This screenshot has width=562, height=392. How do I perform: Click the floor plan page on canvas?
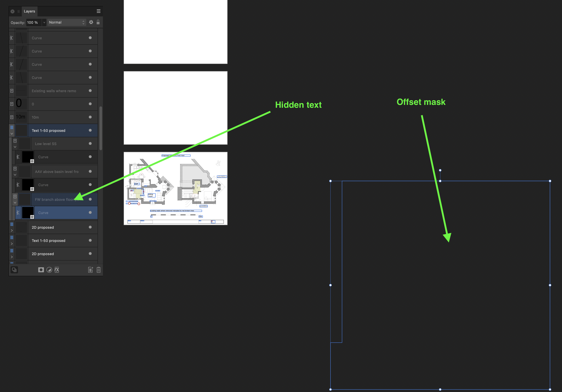pyautogui.click(x=175, y=188)
